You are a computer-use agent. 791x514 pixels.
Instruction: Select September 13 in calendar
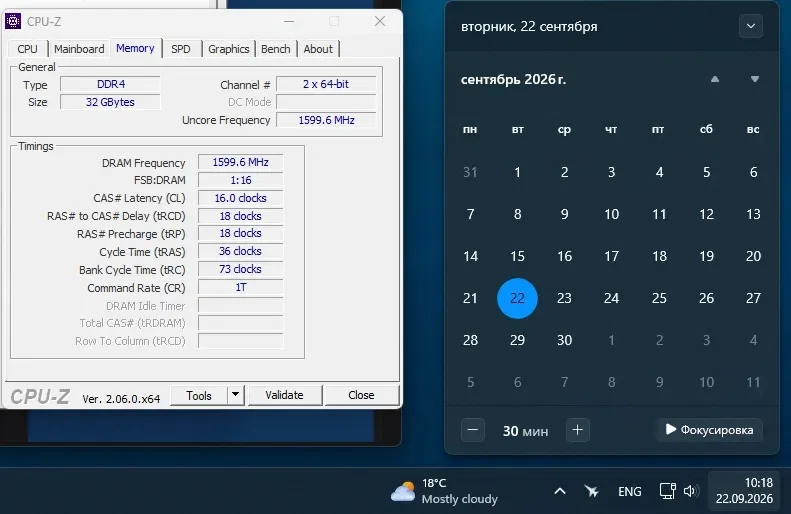(x=753, y=214)
